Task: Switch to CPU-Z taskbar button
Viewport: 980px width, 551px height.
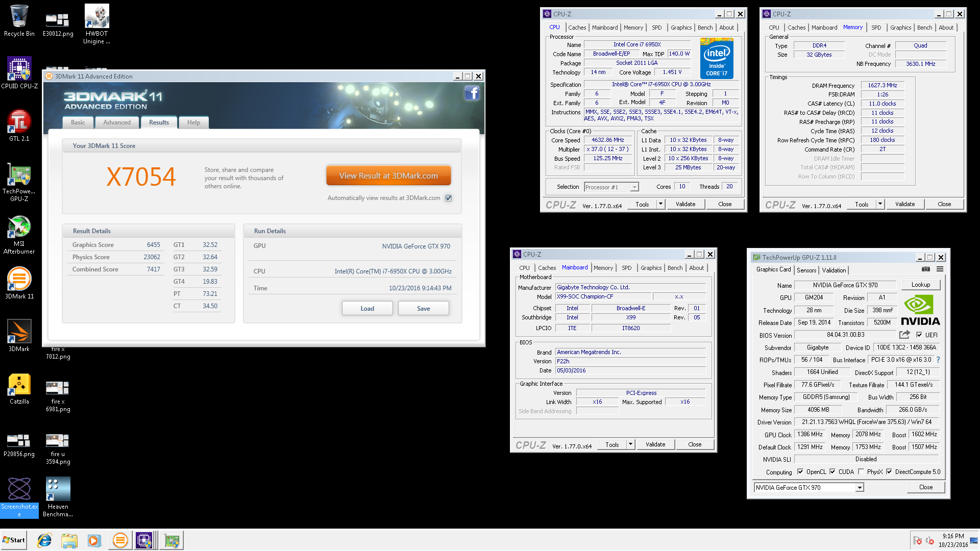Action: pyautogui.click(x=144, y=540)
